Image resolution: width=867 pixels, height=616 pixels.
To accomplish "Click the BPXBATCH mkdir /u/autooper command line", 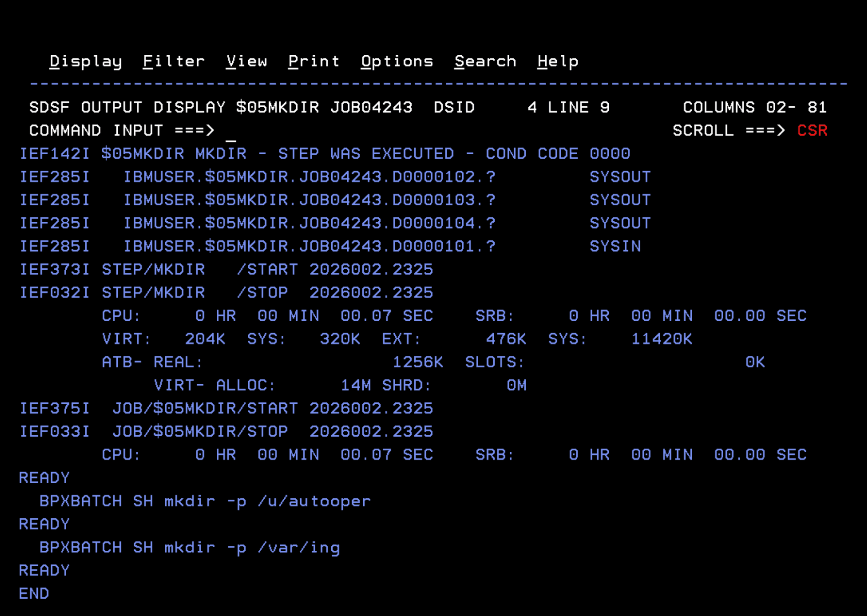I will pyautogui.click(x=205, y=501).
